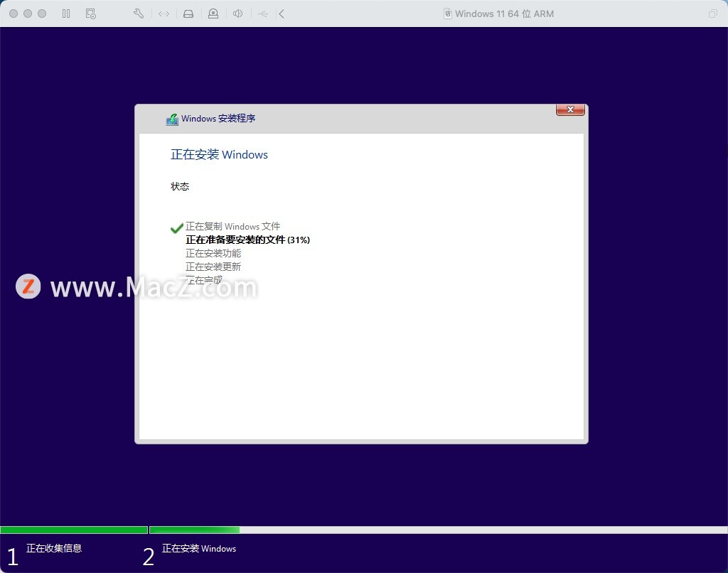Click '正在复制 Windows 文件' step
Viewport: 728px width, 573px height.
click(x=232, y=226)
